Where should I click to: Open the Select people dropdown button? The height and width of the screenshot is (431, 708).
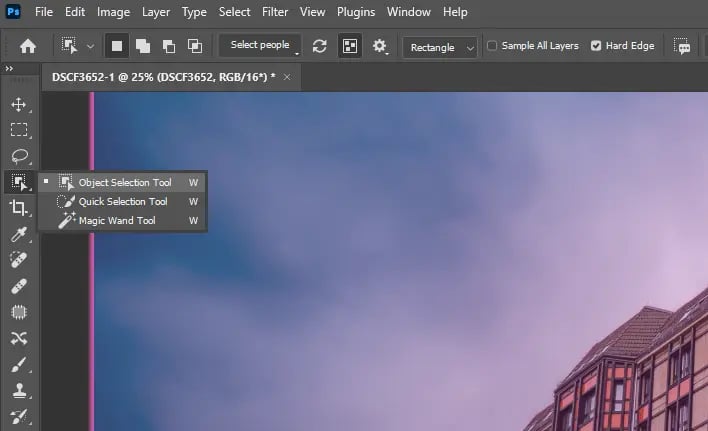(x=260, y=45)
